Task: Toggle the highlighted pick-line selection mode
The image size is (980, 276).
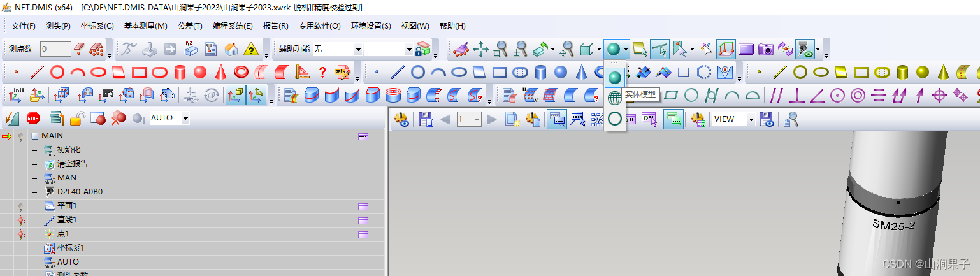Action: coord(659,48)
